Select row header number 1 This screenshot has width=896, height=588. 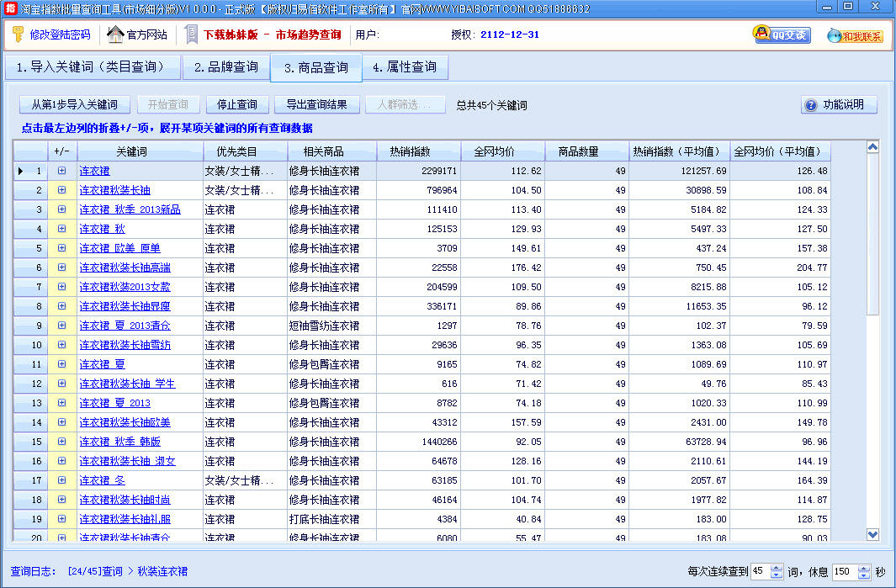30,171
